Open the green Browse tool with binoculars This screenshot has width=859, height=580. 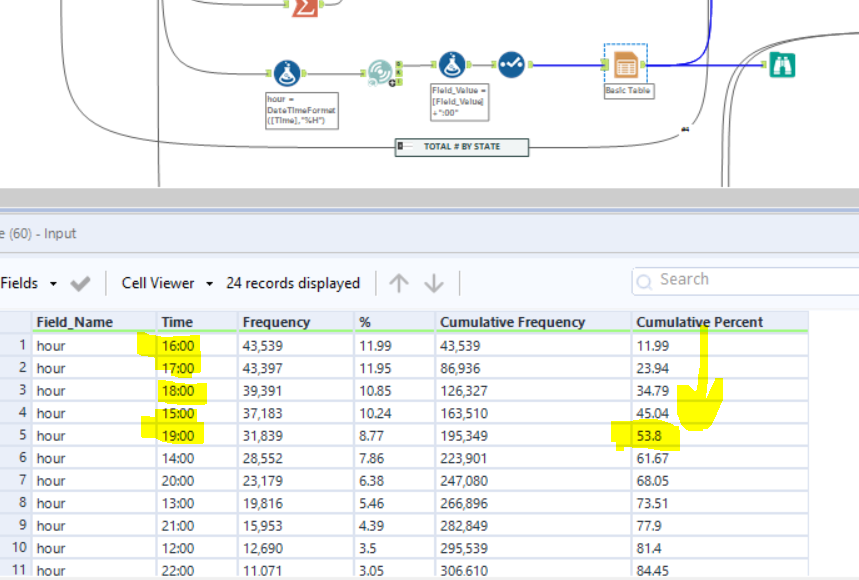(782, 65)
